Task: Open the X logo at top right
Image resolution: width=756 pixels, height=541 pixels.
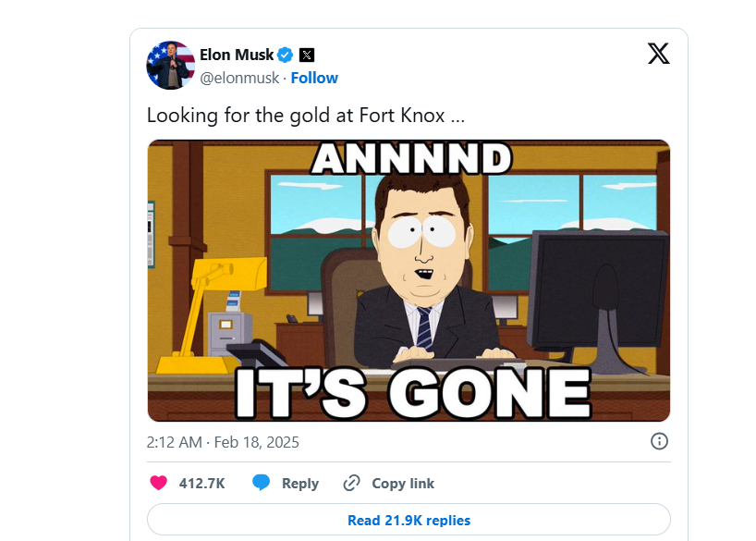Action: click(658, 55)
